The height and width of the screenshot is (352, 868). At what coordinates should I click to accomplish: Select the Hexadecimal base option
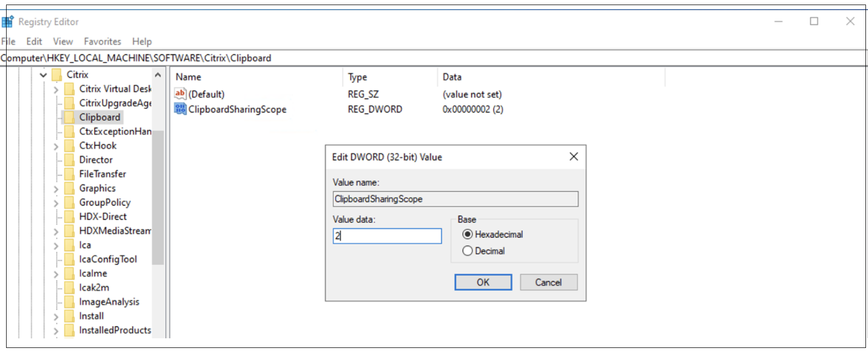pyautogui.click(x=467, y=235)
